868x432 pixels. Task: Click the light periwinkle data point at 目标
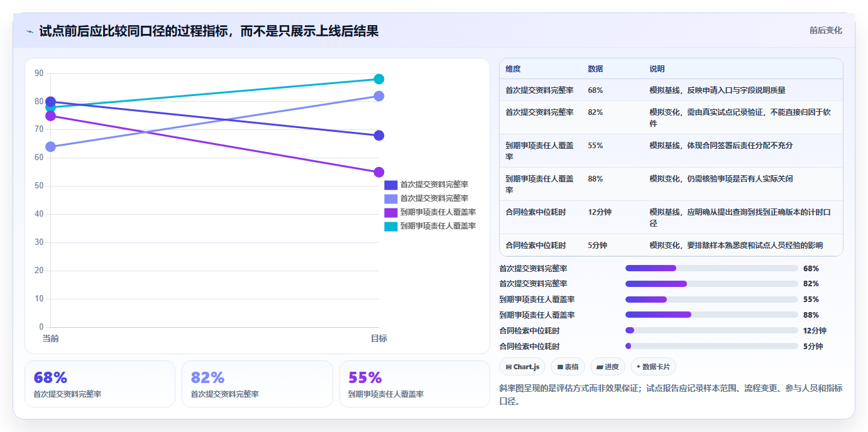coord(379,96)
